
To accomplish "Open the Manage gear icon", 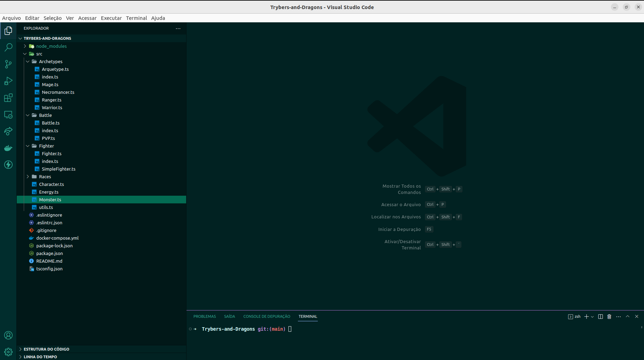I will coord(8,352).
